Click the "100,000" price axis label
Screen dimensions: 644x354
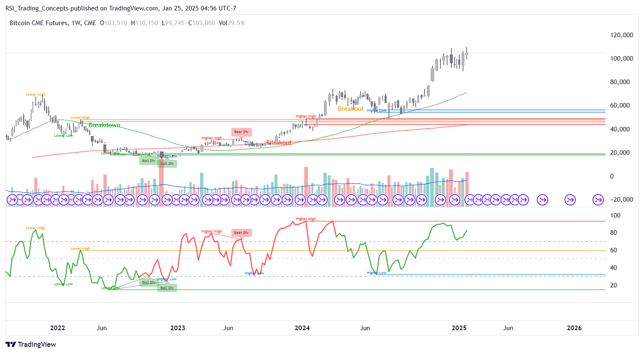pyautogui.click(x=621, y=59)
